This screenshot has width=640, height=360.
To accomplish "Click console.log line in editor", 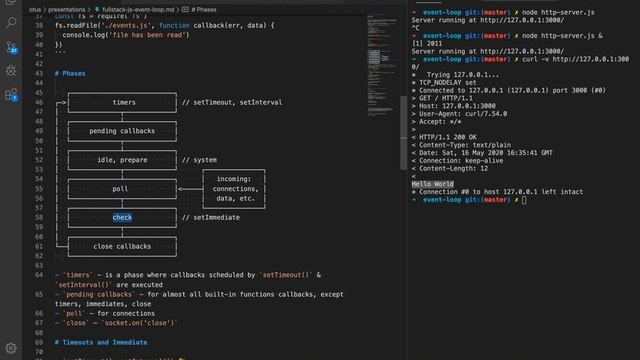I will 126,35.
